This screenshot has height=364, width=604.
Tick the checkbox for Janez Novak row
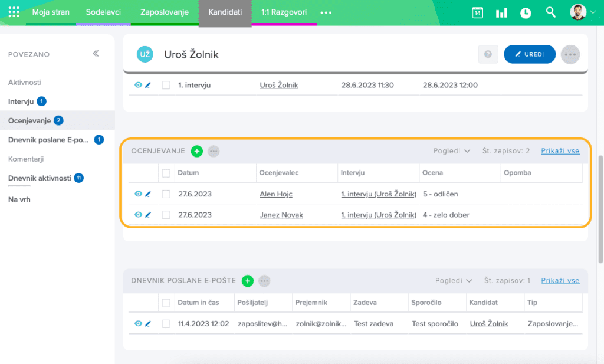[166, 215]
